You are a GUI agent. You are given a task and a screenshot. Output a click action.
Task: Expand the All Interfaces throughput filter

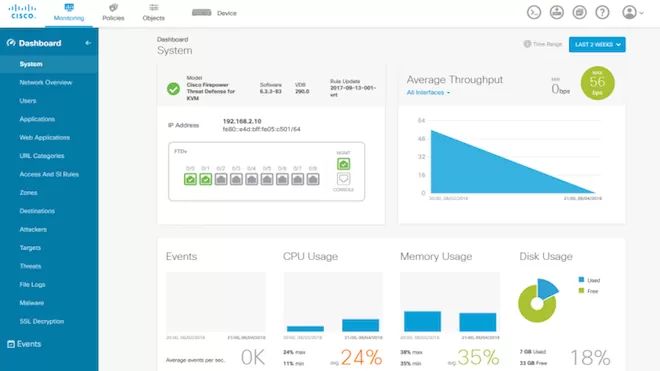click(x=428, y=93)
